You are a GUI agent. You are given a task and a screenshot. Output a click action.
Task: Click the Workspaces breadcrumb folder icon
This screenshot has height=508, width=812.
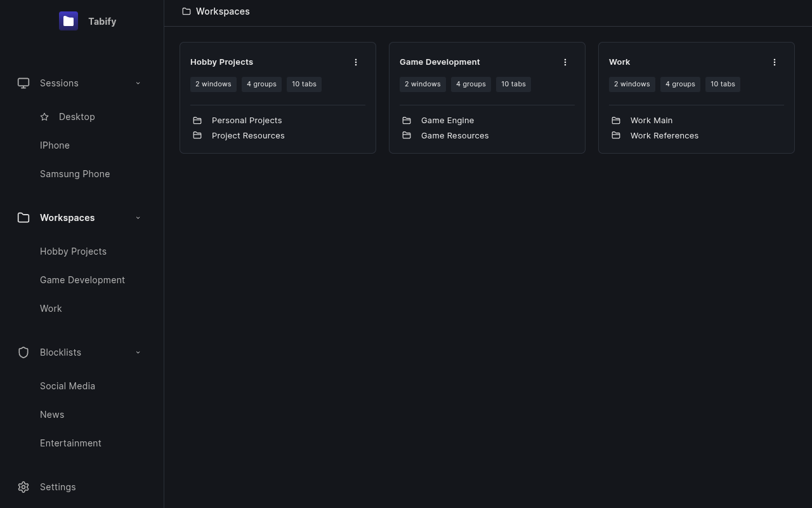187,11
